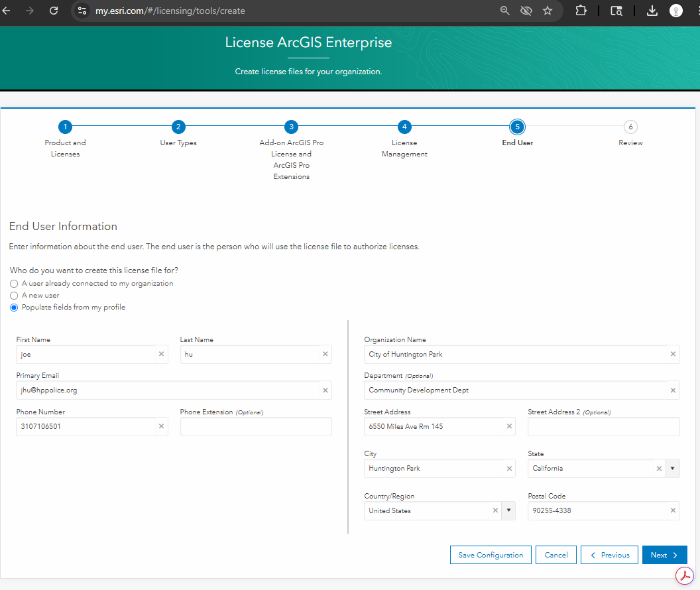
Task: Select 'A user already connected to my organization'
Action: click(14, 284)
